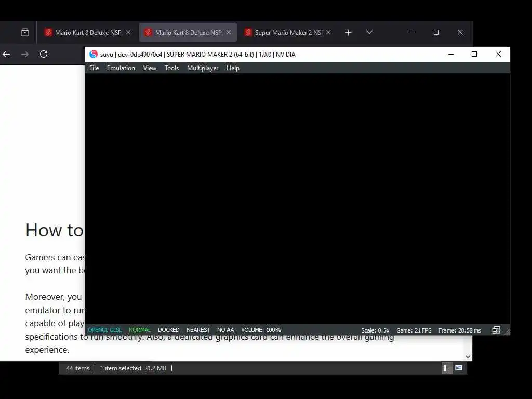
Task: Click the Scale: 0.5x status text
Action: click(375, 330)
